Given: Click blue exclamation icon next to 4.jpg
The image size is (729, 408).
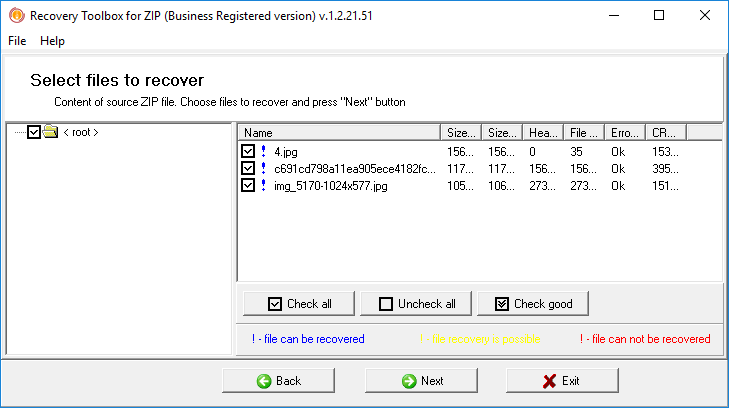Looking at the screenshot, I should [x=264, y=151].
